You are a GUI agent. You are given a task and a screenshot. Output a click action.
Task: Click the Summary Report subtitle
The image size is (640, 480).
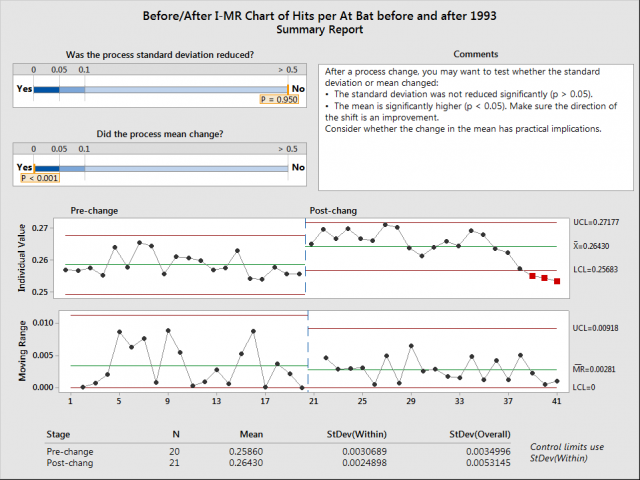coord(320,30)
